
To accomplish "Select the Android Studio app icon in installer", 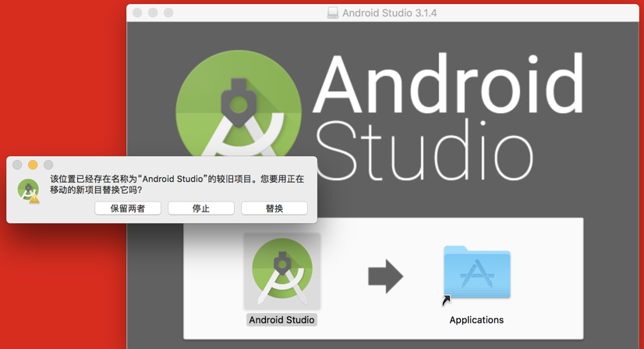I will coord(281,271).
